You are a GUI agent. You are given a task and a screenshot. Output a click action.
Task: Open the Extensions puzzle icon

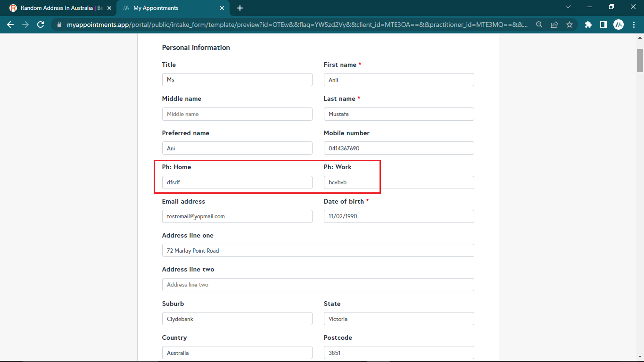[x=588, y=25]
